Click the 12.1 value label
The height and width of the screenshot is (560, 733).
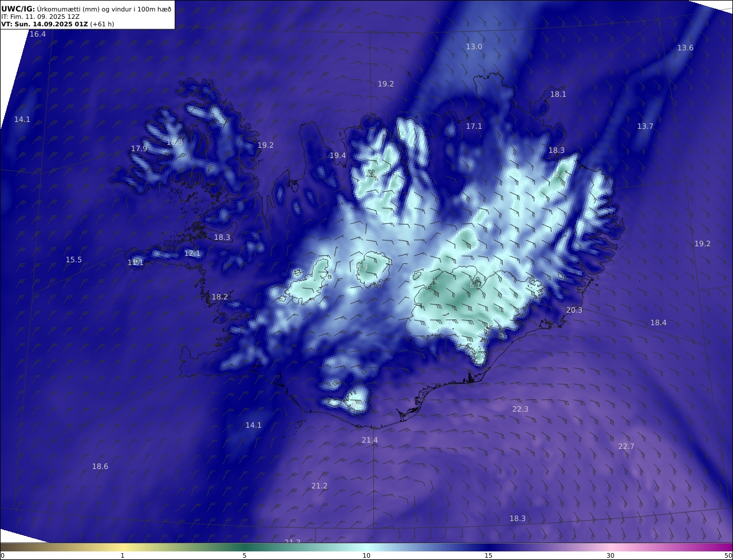point(192,254)
